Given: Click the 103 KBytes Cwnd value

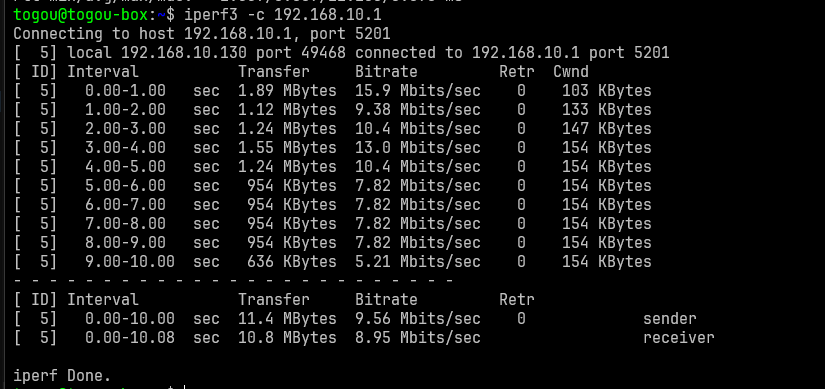Looking at the screenshot, I should 607,91.
